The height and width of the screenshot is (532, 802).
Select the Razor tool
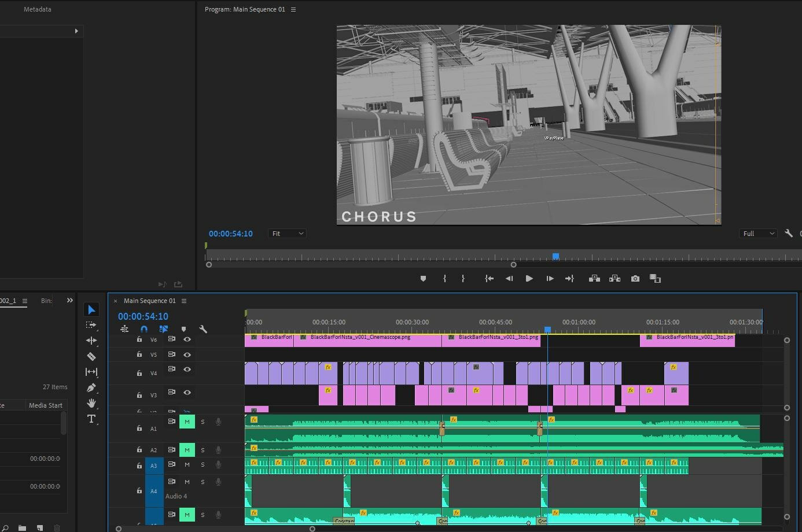tap(91, 356)
